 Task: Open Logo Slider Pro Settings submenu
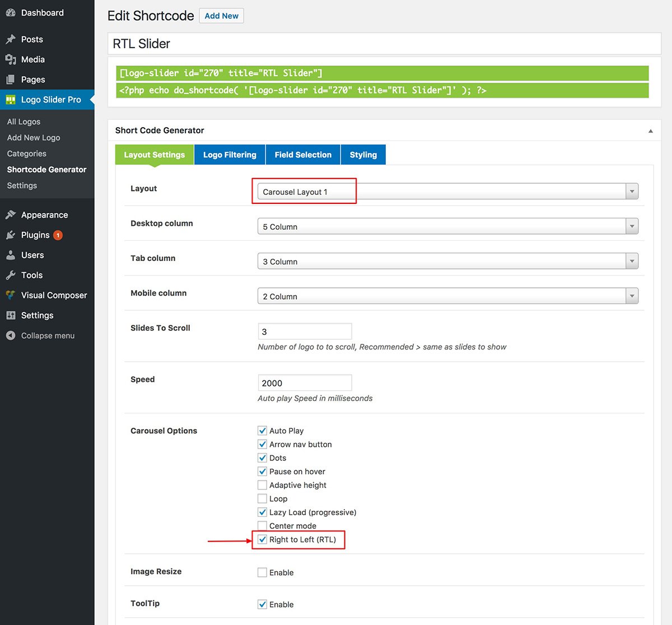pyautogui.click(x=22, y=185)
